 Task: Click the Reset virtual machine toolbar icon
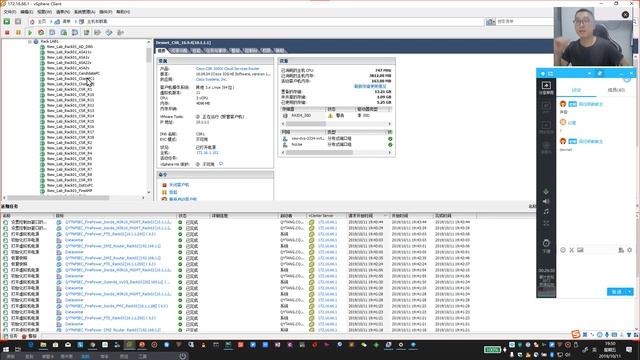point(41,32)
